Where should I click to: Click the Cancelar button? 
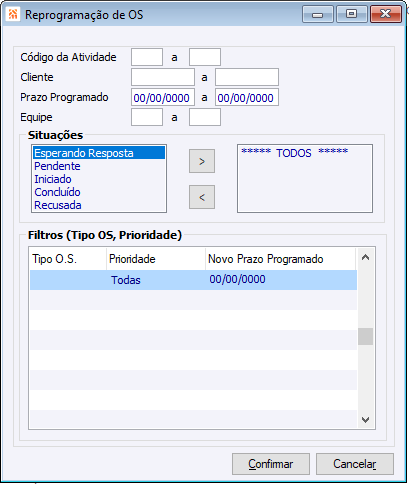[x=355, y=464]
